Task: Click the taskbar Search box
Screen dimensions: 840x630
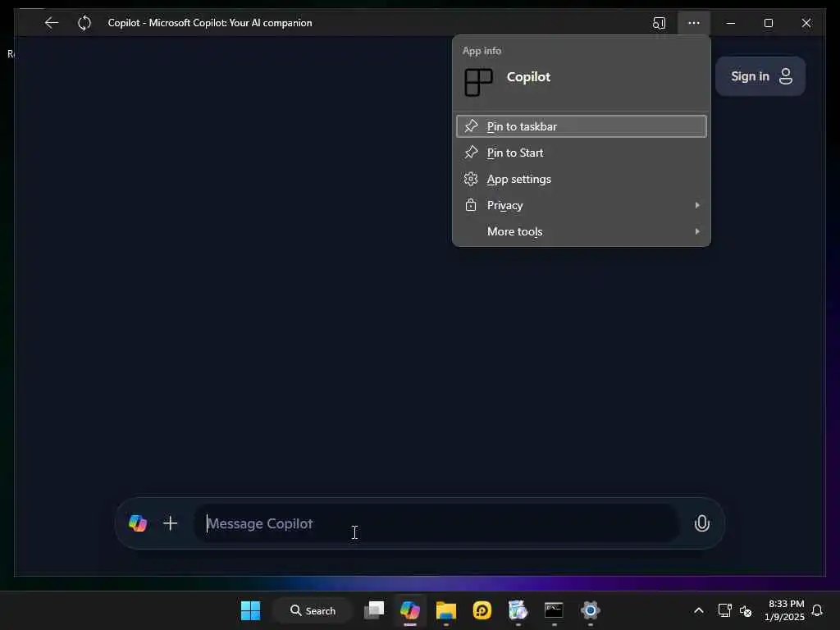Action: pyautogui.click(x=313, y=610)
